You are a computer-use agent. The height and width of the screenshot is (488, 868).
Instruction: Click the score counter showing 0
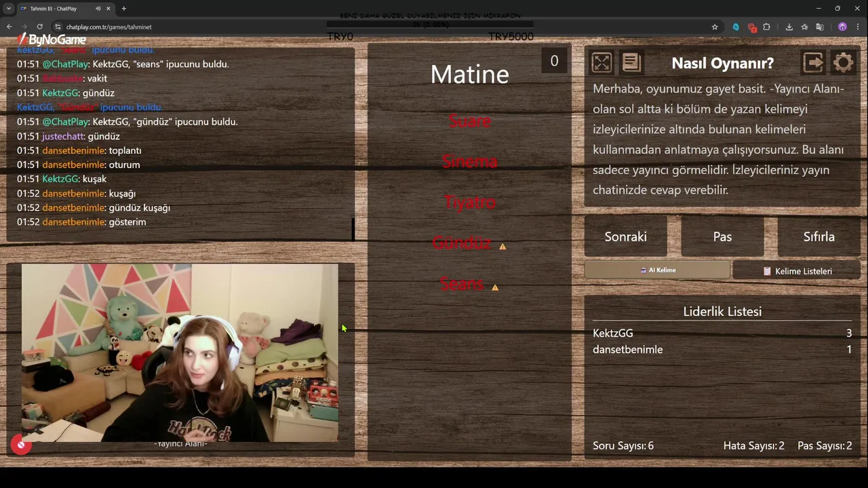pos(554,61)
